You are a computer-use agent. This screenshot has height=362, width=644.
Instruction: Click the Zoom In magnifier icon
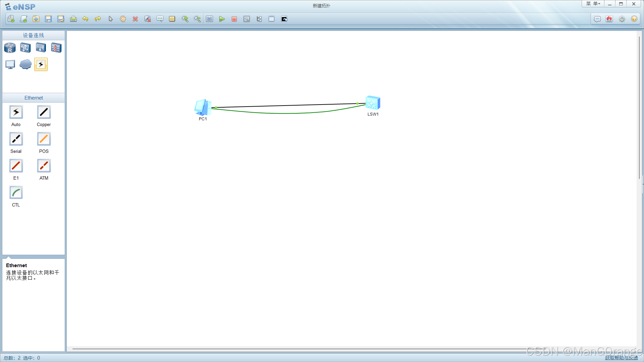pyautogui.click(x=185, y=19)
